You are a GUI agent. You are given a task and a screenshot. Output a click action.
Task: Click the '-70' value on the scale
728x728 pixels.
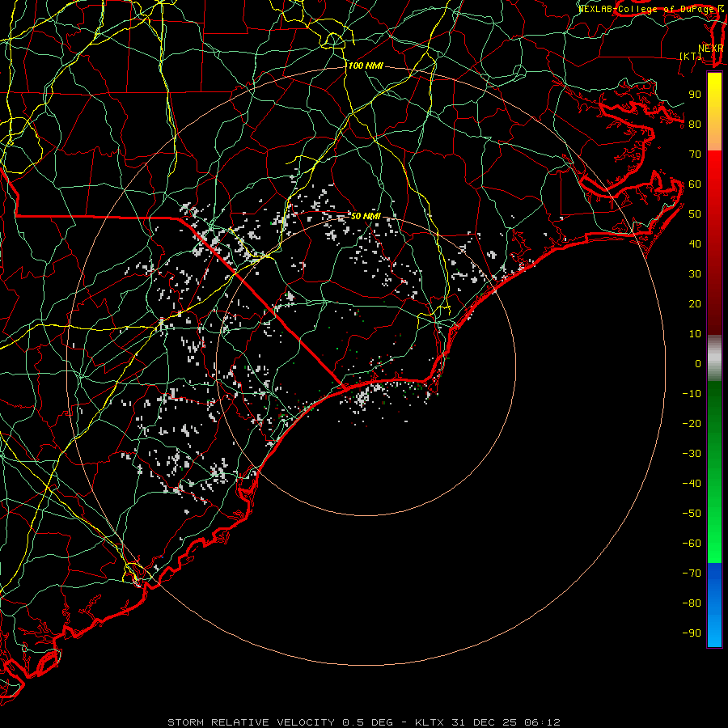point(692,574)
